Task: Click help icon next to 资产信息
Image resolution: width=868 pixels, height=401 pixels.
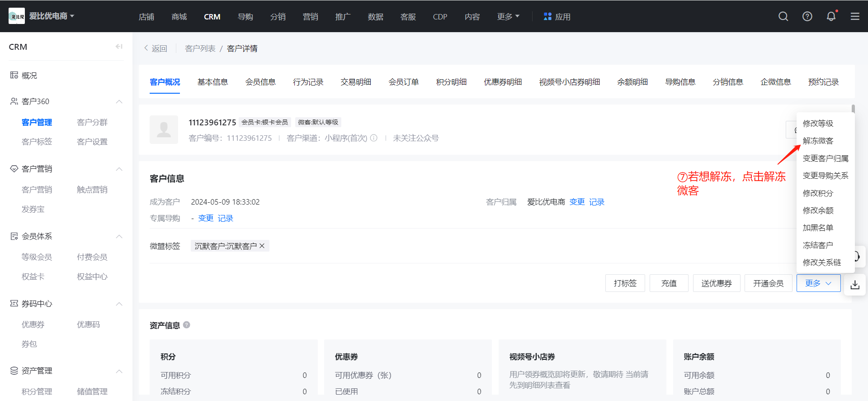Action: tap(187, 325)
